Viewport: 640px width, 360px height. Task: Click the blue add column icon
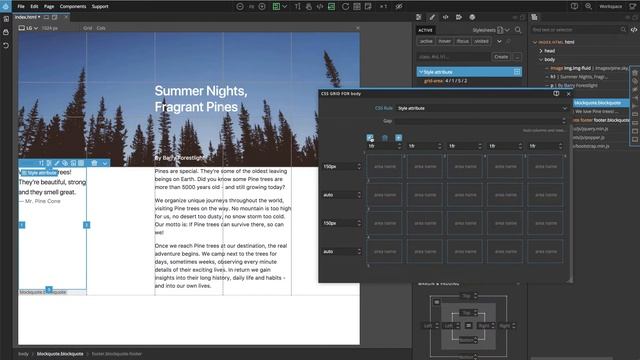tap(398, 138)
